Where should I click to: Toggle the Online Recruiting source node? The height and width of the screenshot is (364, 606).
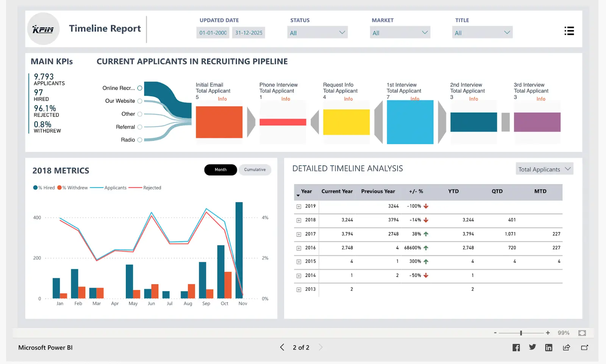click(140, 88)
